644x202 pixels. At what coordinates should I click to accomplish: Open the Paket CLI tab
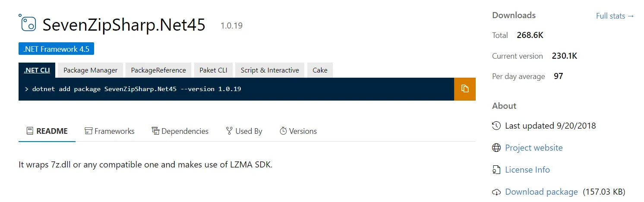pos(213,70)
